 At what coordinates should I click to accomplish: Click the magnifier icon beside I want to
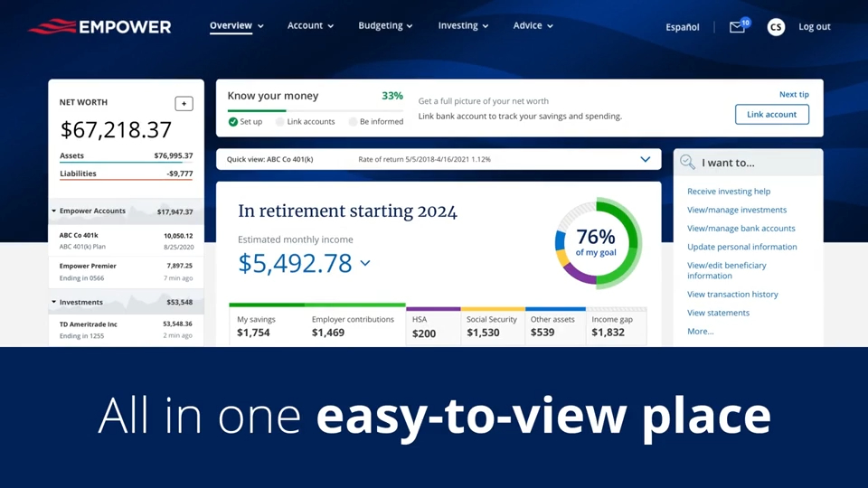pos(688,163)
